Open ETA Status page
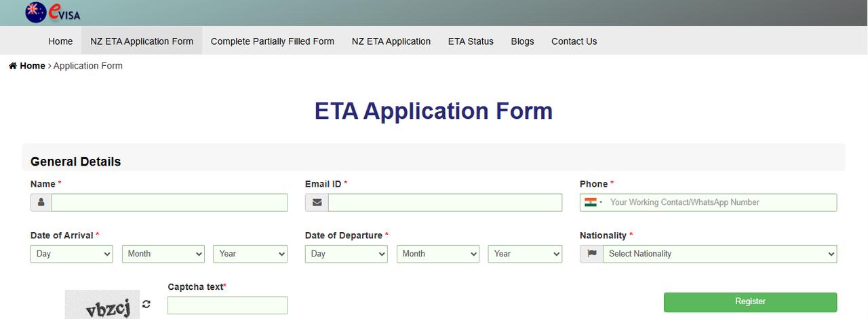Viewport: 868px width, 319px height. click(471, 41)
